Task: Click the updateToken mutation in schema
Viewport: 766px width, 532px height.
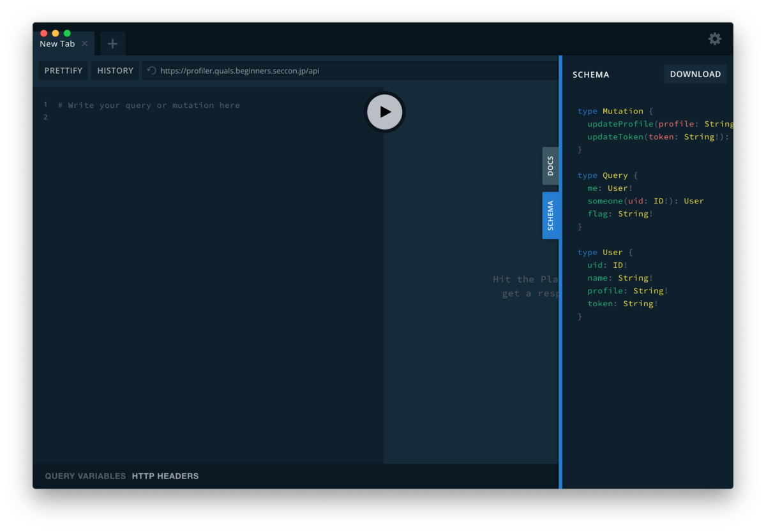Action: 615,137
